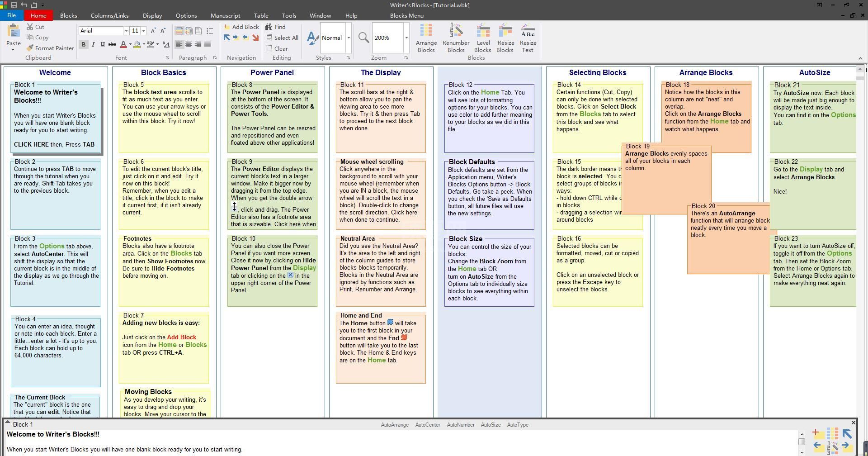This screenshot has height=456, width=868.
Task: Align text right
Action: click(x=198, y=44)
